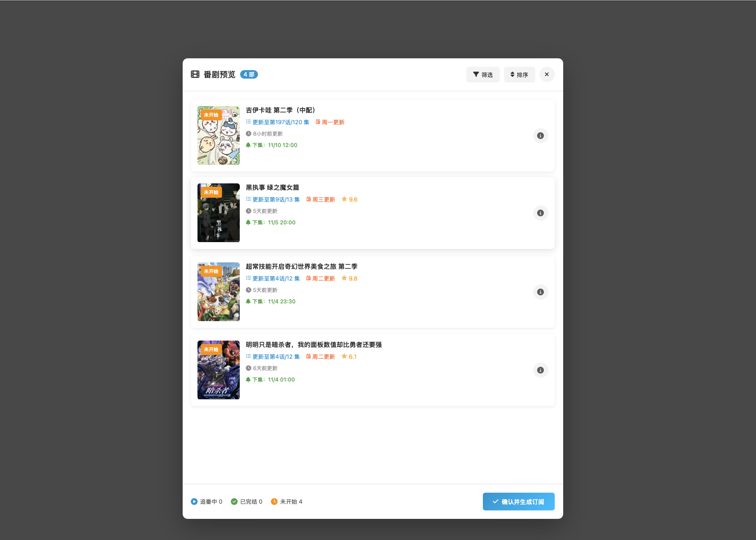Click 未开始 badge on 黑执事 poster
756x540 pixels.
pos(211,192)
